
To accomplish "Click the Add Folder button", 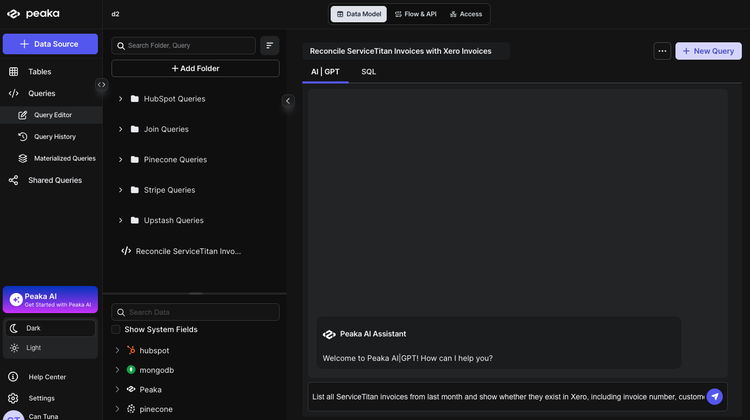I will coord(195,68).
